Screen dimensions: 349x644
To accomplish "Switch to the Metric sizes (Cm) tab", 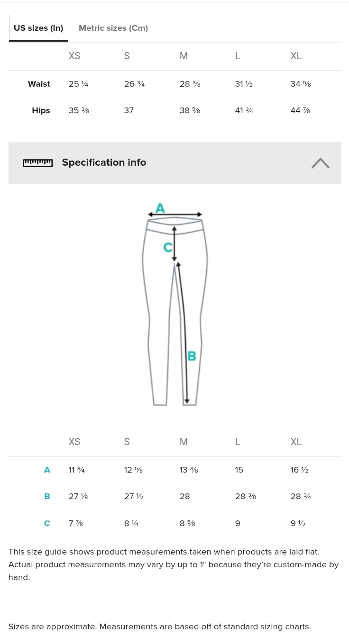I will pos(113,28).
